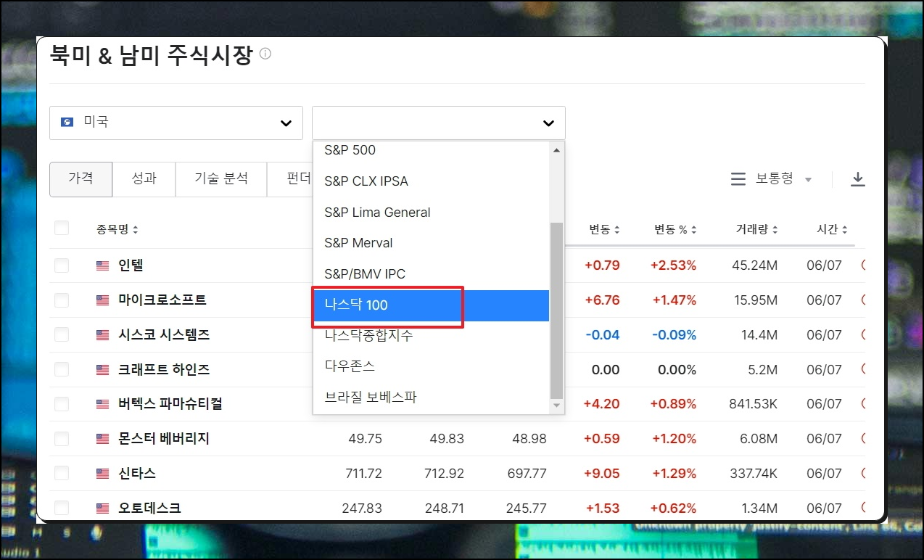Toggle the select-all checkbox in table header
The image size is (924, 560).
coord(62,228)
